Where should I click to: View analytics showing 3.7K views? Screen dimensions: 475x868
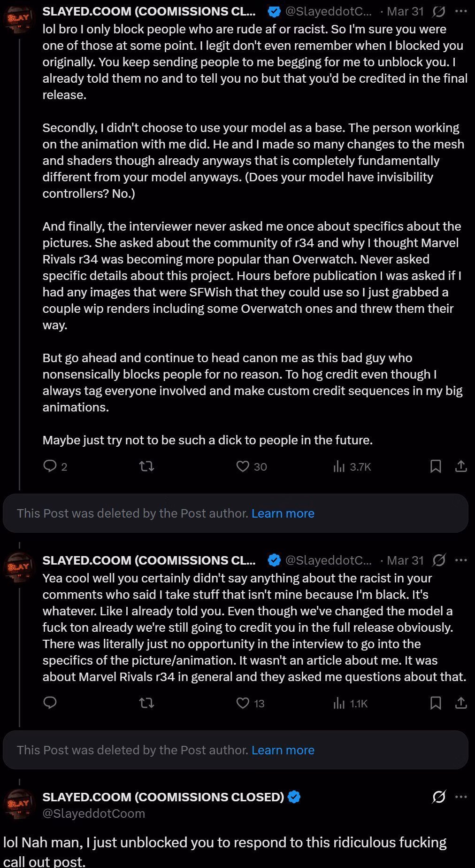(x=339, y=466)
